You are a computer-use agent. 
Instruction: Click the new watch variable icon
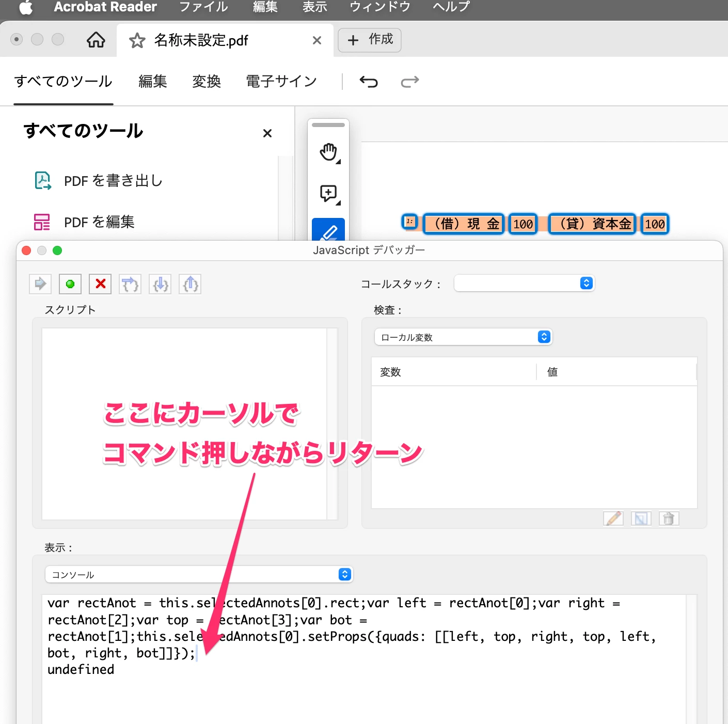click(641, 518)
